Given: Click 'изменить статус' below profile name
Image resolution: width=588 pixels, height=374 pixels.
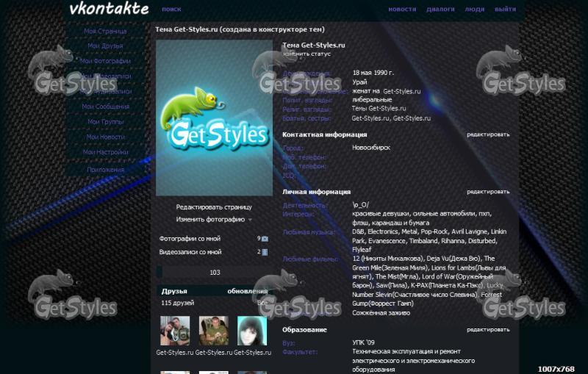Looking at the screenshot, I should [x=306, y=54].
